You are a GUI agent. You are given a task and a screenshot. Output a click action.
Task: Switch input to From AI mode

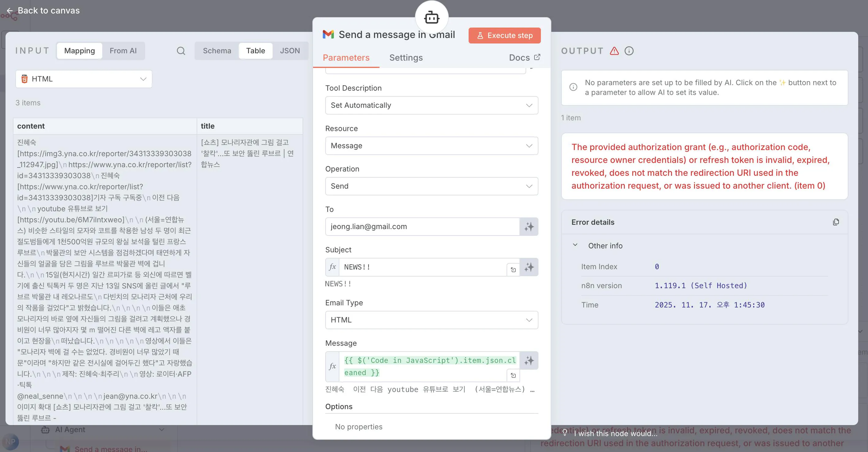coord(123,51)
